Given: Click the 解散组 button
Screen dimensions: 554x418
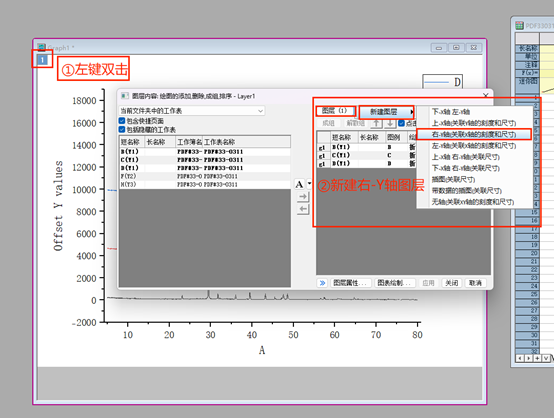Looking at the screenshot, I should pos(355,123).
